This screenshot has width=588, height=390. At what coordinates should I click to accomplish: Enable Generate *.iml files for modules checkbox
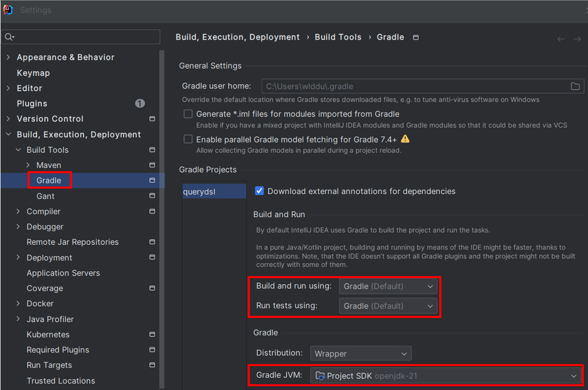(x=188, y=114)
